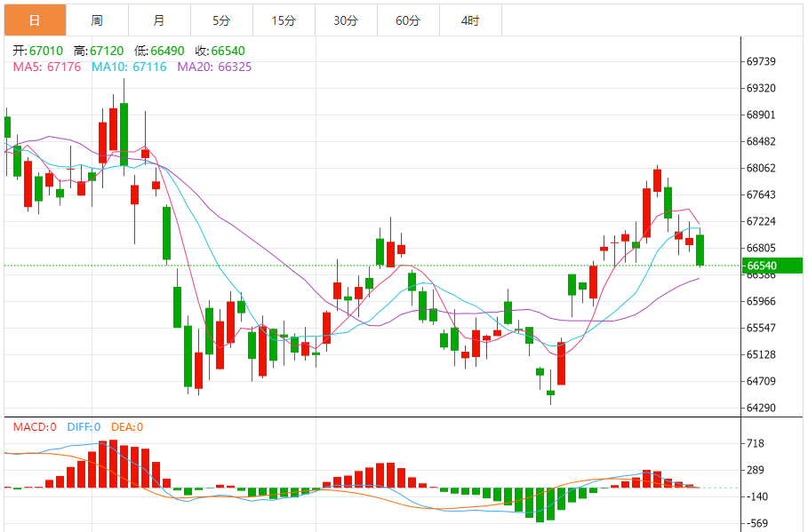Image resolution: width=808 pixels, height=532 pixels.
Task: Click the 开:67010 open price value
Action: [x=37, y=51]
